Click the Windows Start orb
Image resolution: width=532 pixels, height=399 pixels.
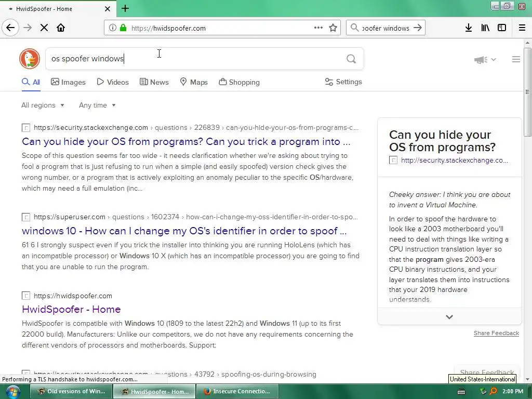(12, 392)
